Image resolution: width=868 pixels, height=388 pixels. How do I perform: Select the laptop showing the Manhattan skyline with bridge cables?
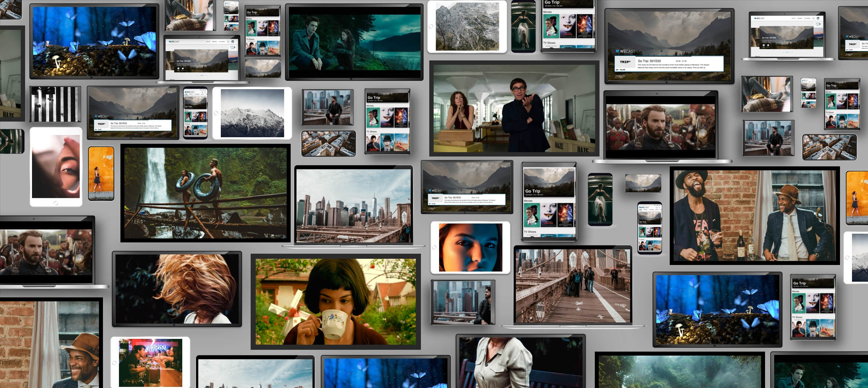[x=354, y=207]
